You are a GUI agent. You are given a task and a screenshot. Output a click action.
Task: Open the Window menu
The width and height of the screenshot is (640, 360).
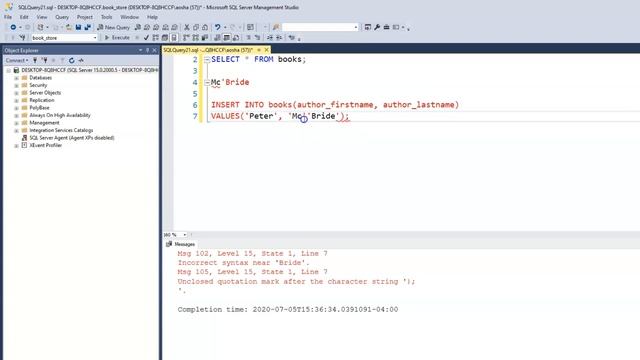pyautogui.click(x=129, y=17)
